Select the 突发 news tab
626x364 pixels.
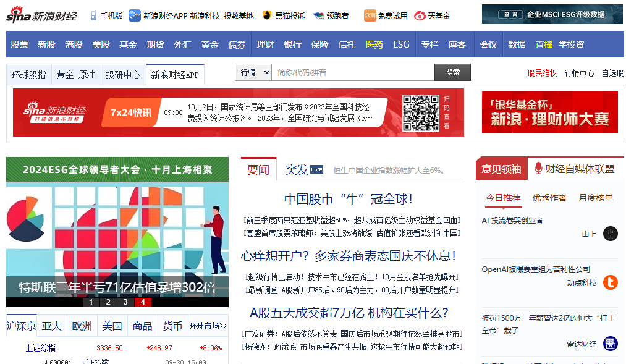[297, 169]
